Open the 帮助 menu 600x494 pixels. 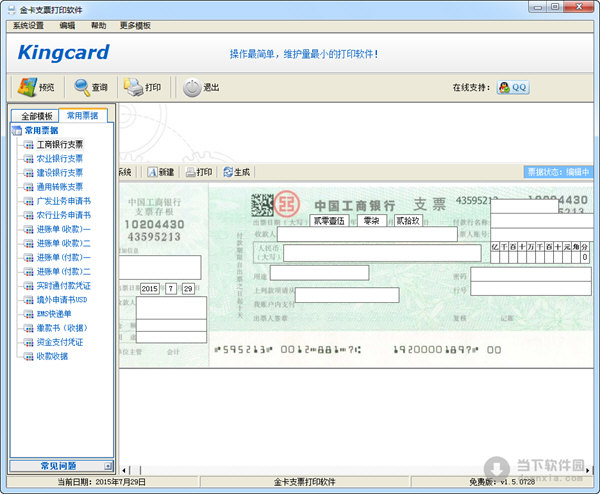pos(98,26)
